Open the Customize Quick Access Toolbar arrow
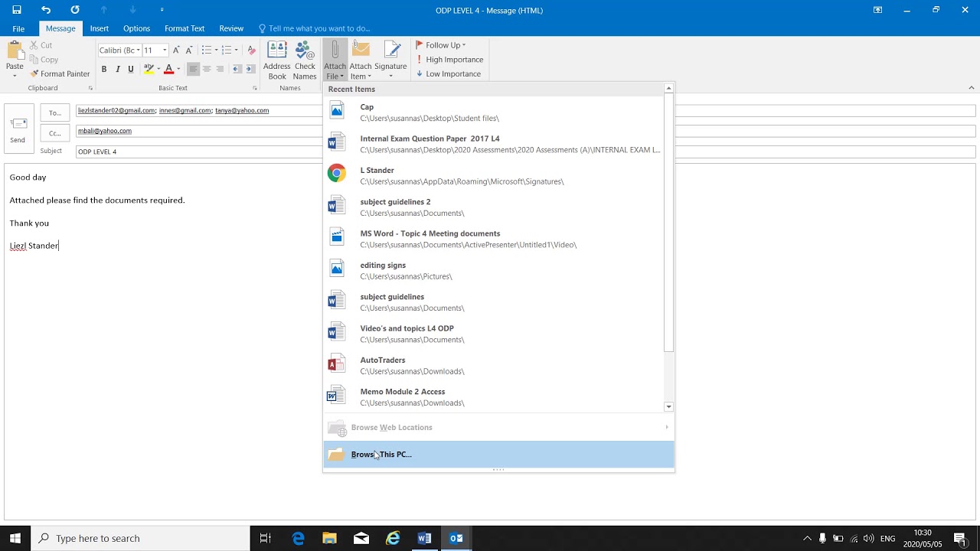Screen dimensions: 980x551 [162, 10]
